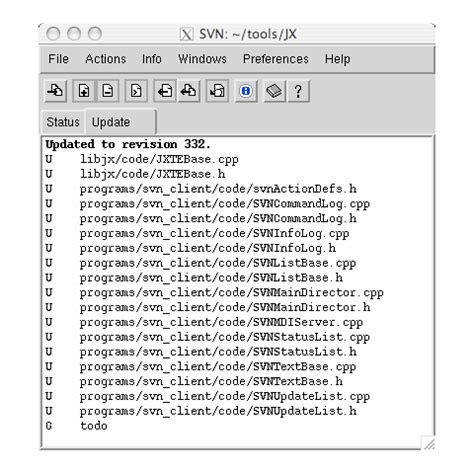Click the remove file (minus document) icon
This screenshot has height=474, width=474.
pyautogui.click(x=108, y=91)
